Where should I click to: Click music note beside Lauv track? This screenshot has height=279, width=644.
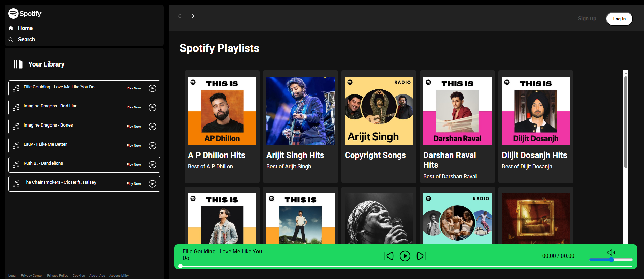[x=16, y=146]
